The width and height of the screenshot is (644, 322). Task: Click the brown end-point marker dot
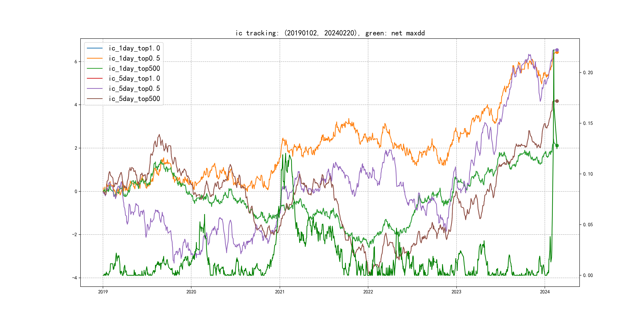[557, 101]
